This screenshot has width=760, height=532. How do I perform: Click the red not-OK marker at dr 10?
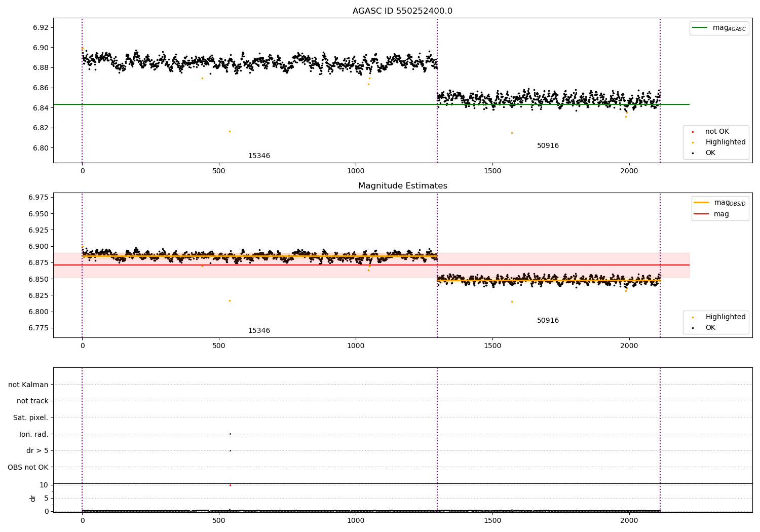230,485
